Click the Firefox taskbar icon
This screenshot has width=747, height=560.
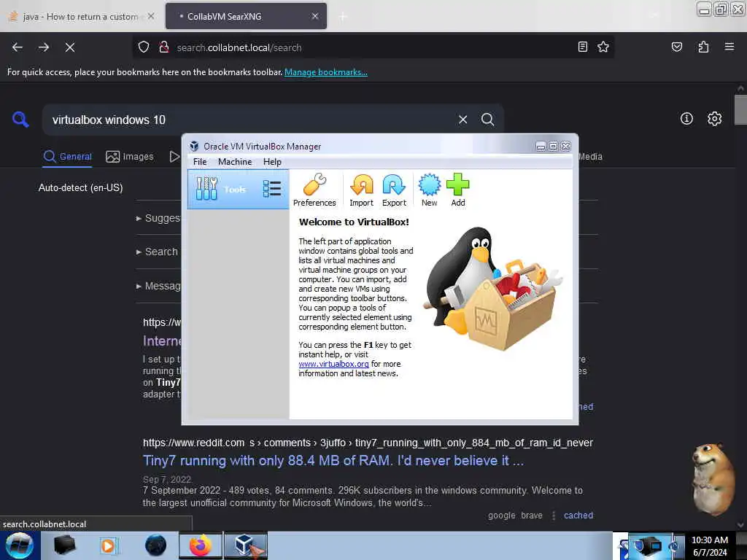201,545
